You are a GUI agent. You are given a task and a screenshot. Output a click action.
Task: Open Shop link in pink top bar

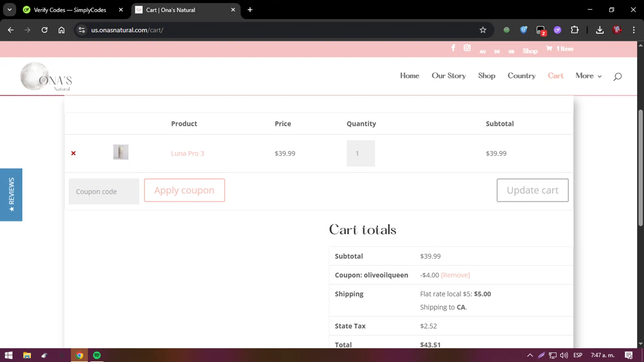click(x=530, y=51)
